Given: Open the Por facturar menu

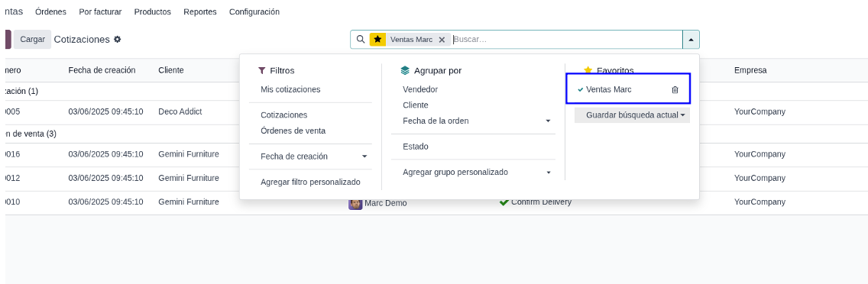Looking at the screenshot, I should [100, 11].
